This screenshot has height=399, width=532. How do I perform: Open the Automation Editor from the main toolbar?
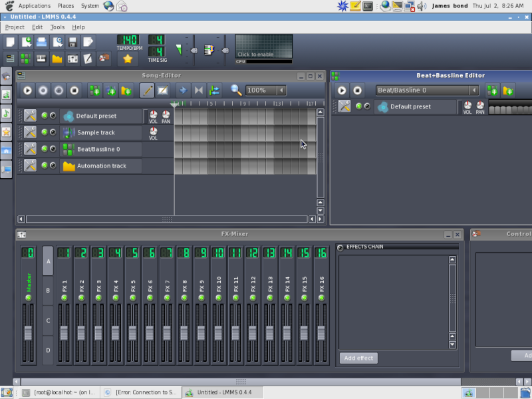[57, 59]
